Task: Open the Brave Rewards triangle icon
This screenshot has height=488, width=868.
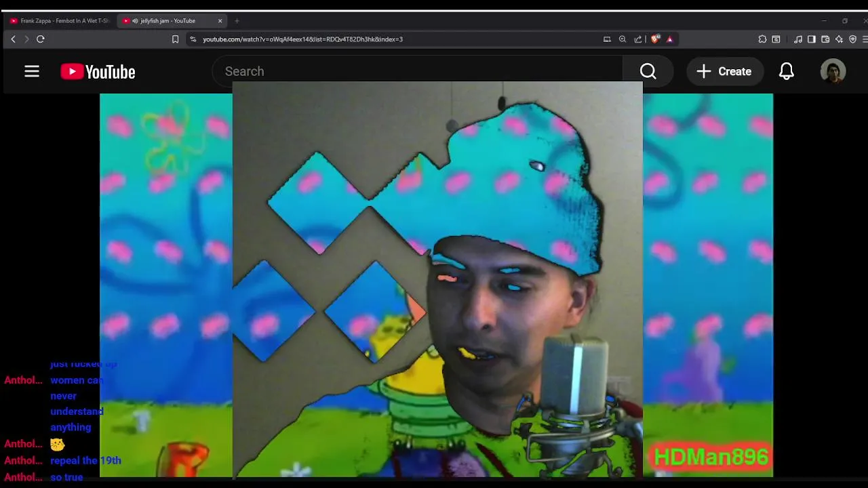Action: pyautogui.click(x=670, y=39)
